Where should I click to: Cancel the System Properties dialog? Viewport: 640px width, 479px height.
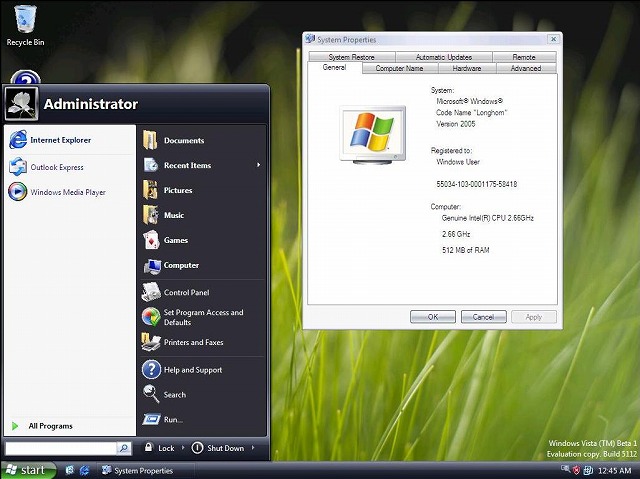click(483, 317)
